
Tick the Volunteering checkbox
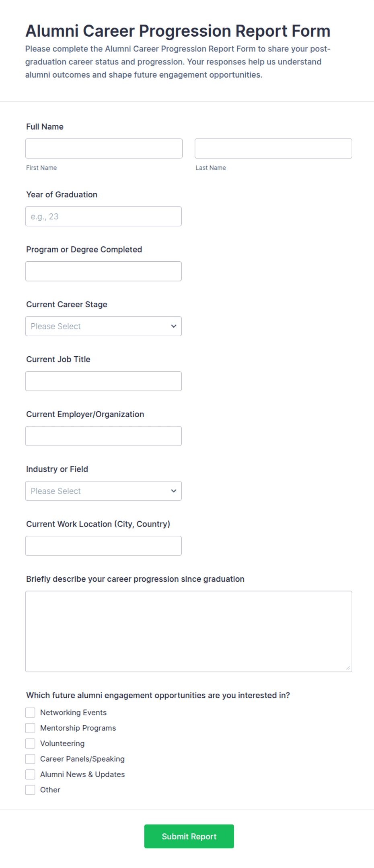pos(30,744)
